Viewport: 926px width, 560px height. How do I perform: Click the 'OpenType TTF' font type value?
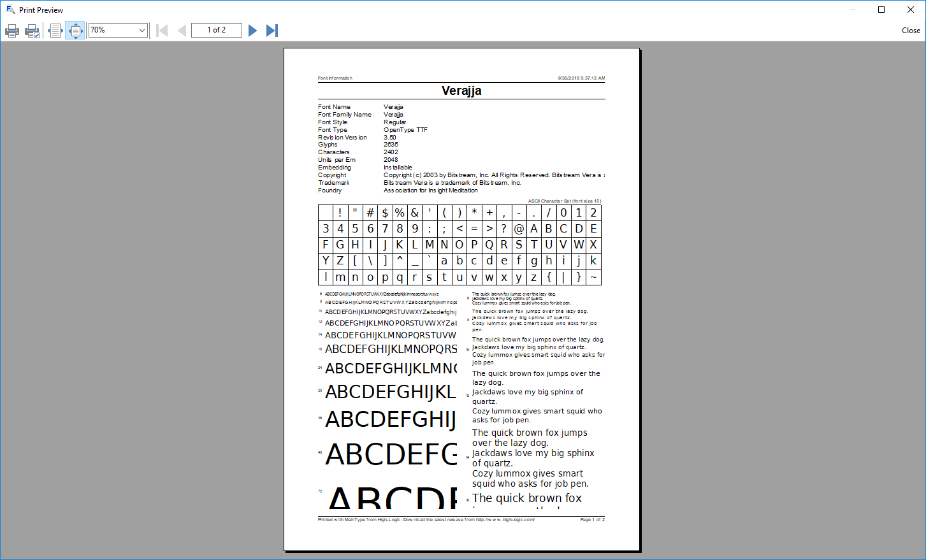coord(405,130)
